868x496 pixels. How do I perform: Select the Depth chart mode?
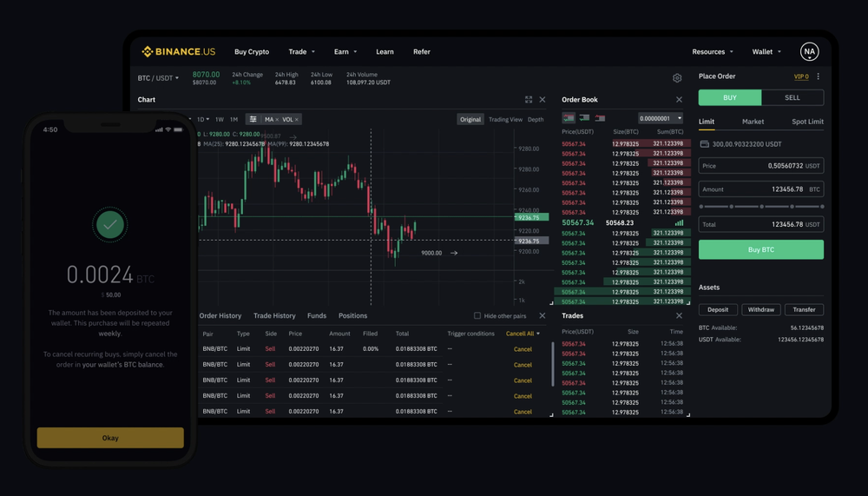536,120
